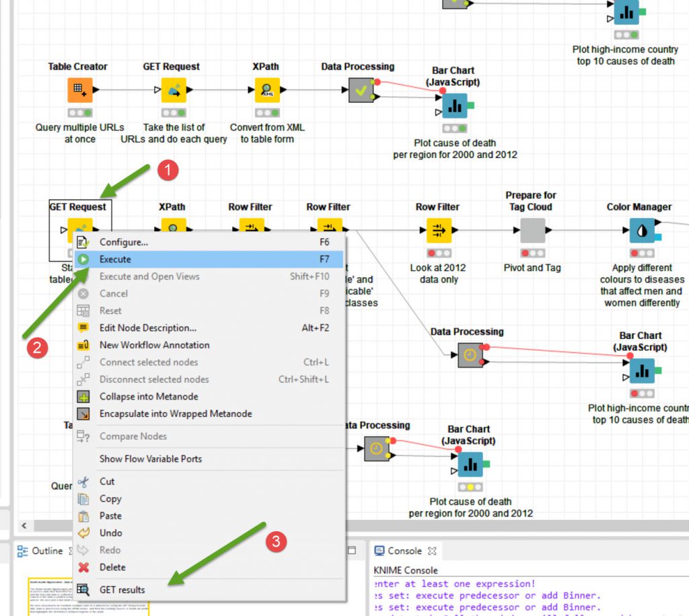
Task: Click the Table Creator node icon
Action: (x=79, y=89)
